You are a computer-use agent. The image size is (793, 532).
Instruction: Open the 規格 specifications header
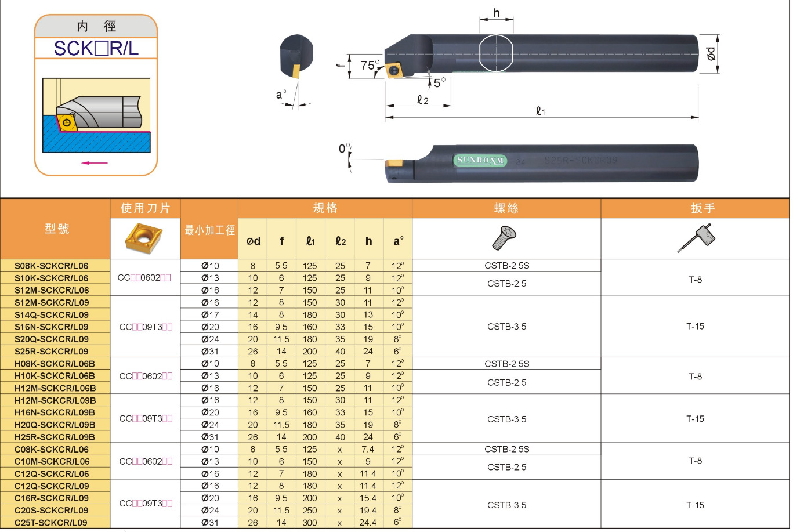point(324,208)
